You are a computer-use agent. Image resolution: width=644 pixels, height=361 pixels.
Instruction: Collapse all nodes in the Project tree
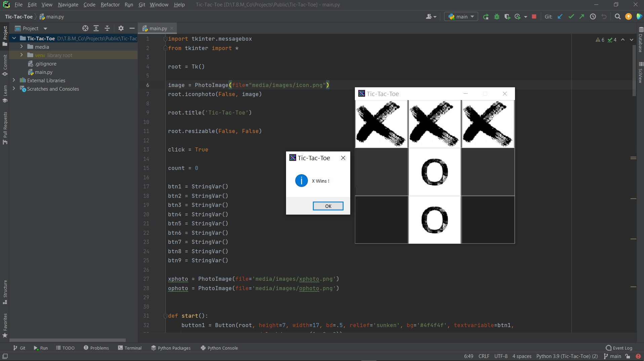coord(107,28)
